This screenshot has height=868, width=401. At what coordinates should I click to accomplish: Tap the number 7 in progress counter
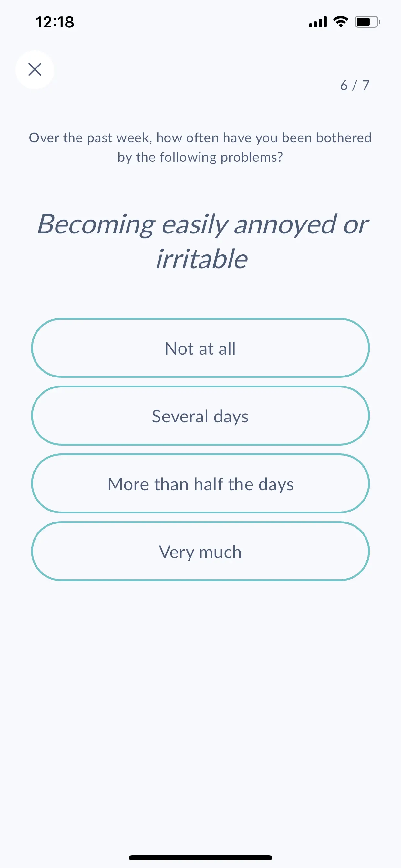366,85
